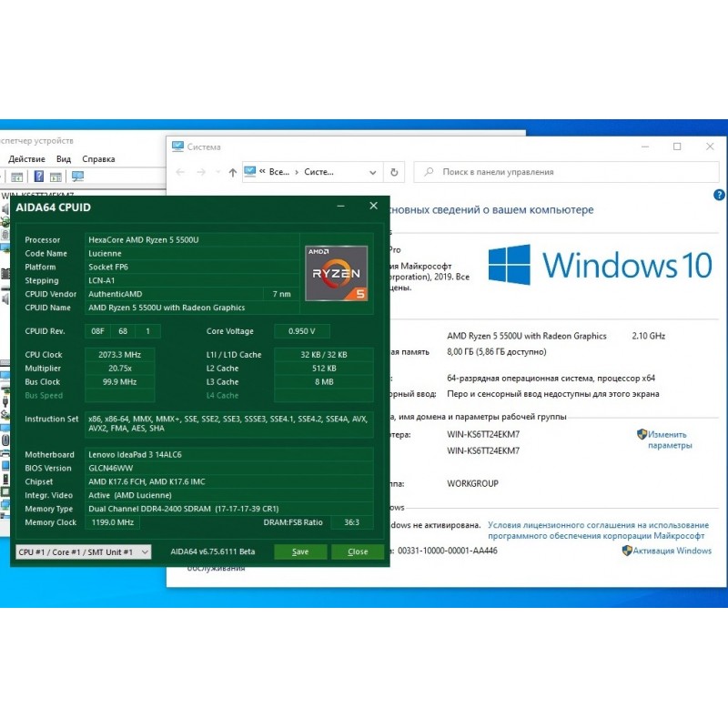This screenshot has height=728, width=728.
Task: Click the WORKGROUP text in System window
Action: 472,483
